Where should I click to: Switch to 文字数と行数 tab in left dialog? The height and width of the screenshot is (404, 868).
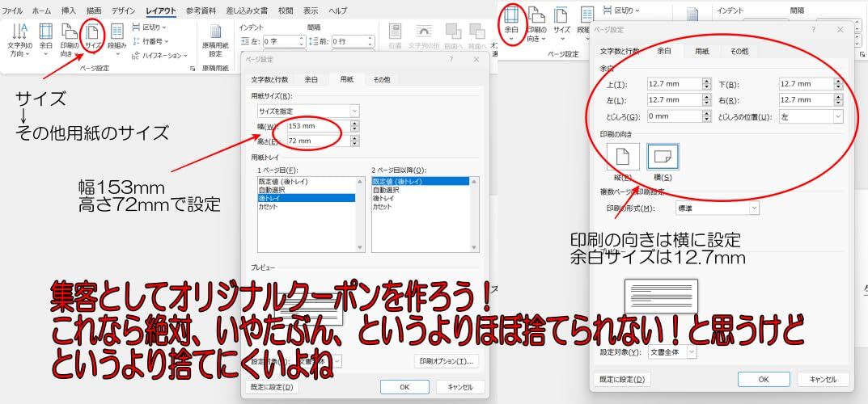(x=269, y=79)
